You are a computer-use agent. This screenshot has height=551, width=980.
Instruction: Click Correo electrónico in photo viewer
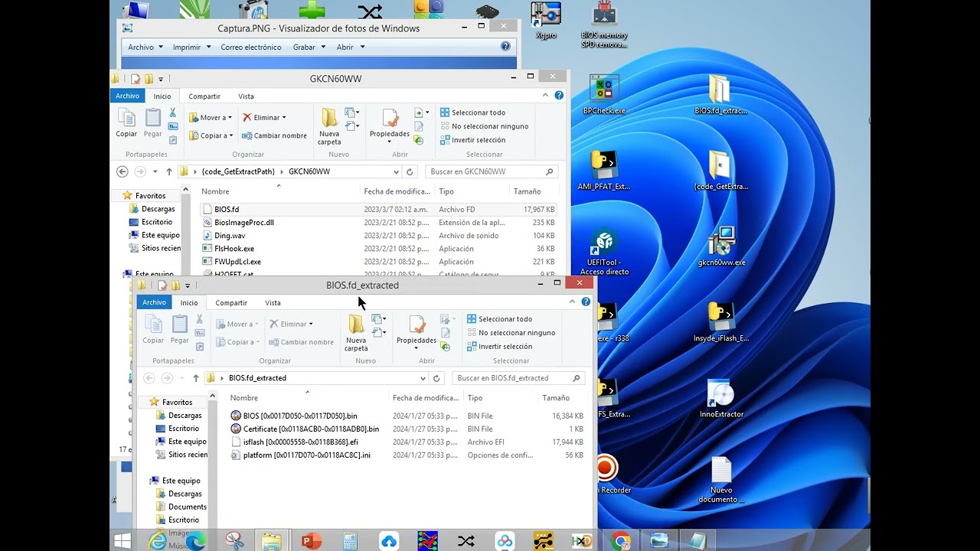[x=251, y=47]
